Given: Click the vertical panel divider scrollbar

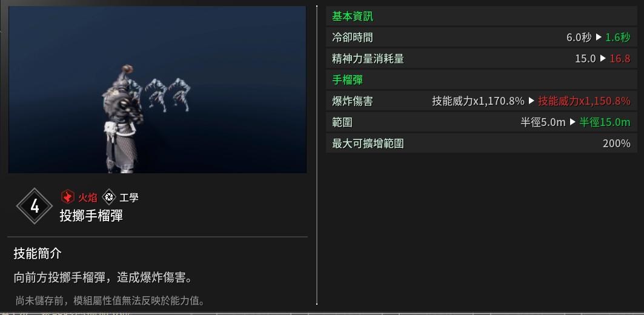Looking at the screenshot, I should pyautogui.click(x=317, y=155).
